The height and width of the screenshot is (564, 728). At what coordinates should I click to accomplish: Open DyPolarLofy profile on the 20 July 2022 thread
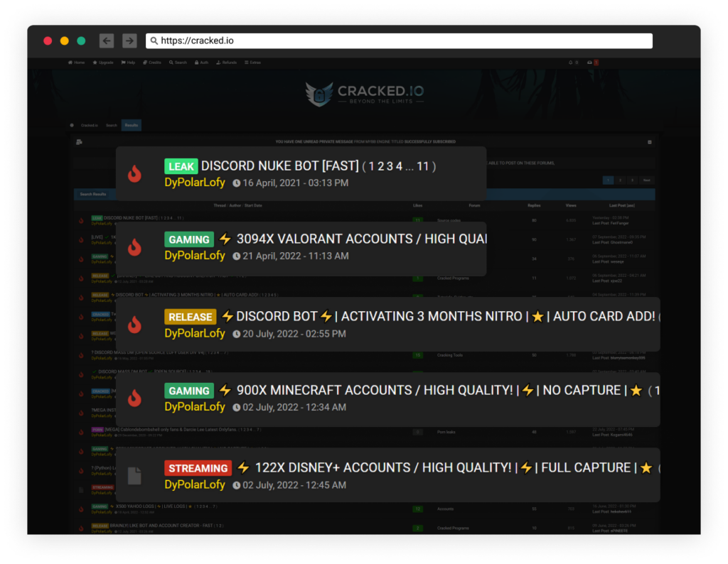(195, 333)
